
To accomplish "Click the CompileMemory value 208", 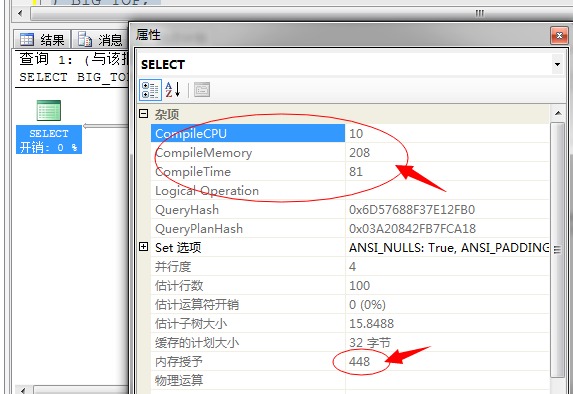I will tap(359, 152).
